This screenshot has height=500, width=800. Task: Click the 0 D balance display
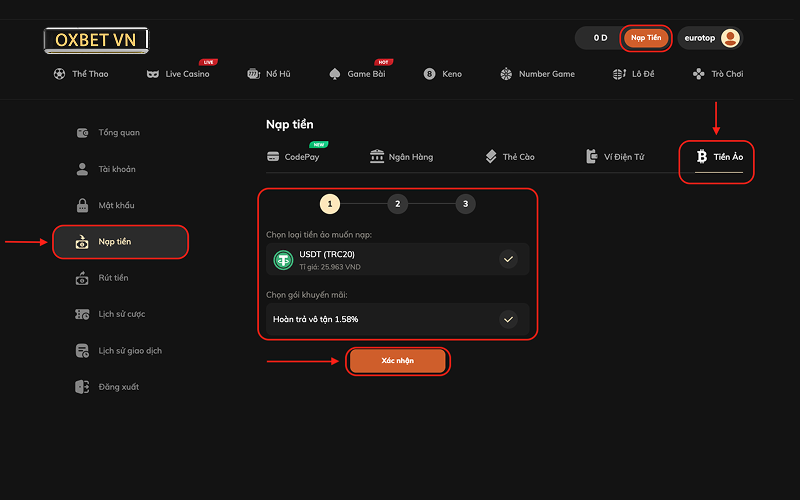[x=600, y=38]
